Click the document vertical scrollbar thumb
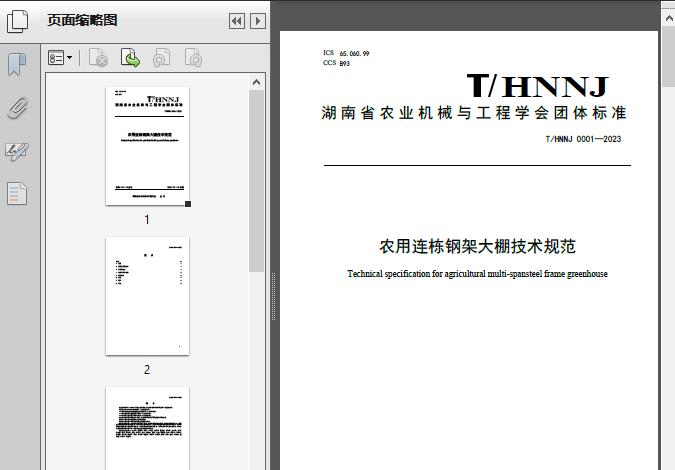 click(669, 56)
